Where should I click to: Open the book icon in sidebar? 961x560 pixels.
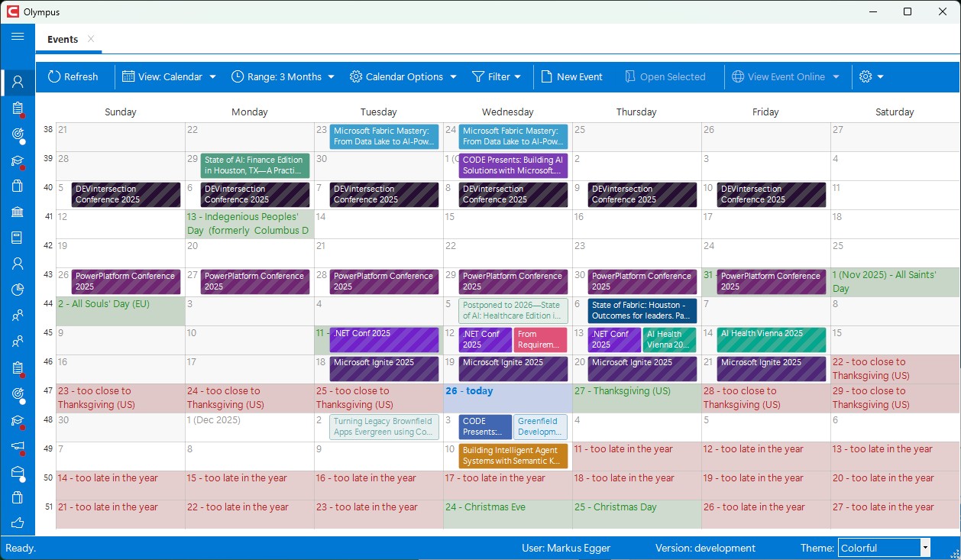coord(18,238)
